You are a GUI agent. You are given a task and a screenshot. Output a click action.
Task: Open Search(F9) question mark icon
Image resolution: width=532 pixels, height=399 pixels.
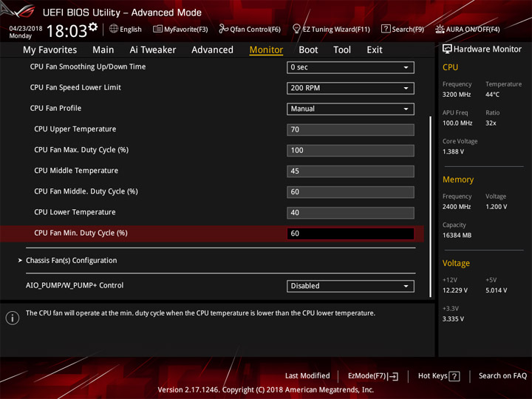pos(386,29)
